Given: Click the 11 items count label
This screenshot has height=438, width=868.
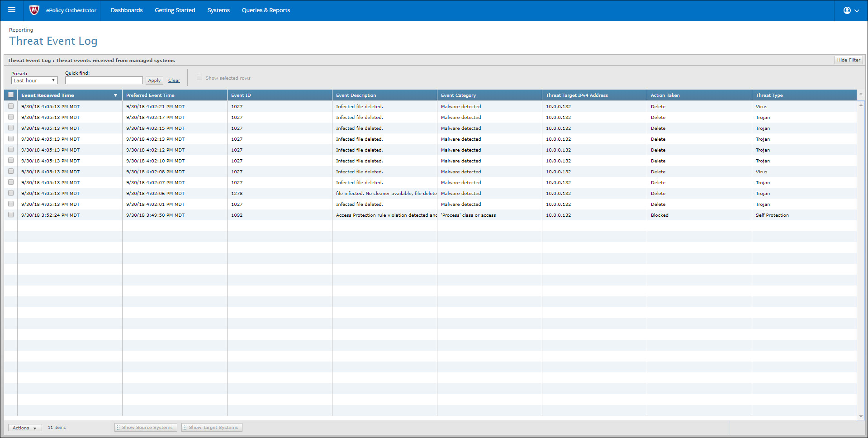Looking at the screenshot, I should (x=57, y=428).
